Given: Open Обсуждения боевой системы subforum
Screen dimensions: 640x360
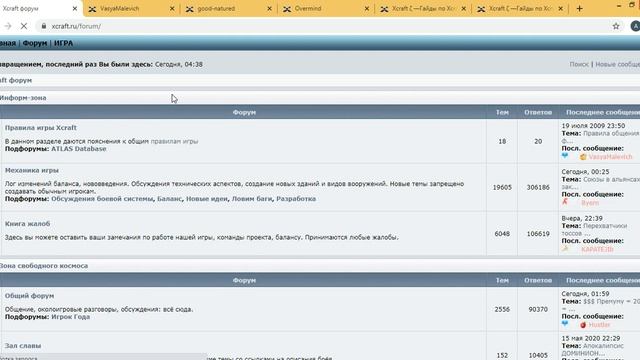Looking at the screenshot, I should [x=102, y=199].
